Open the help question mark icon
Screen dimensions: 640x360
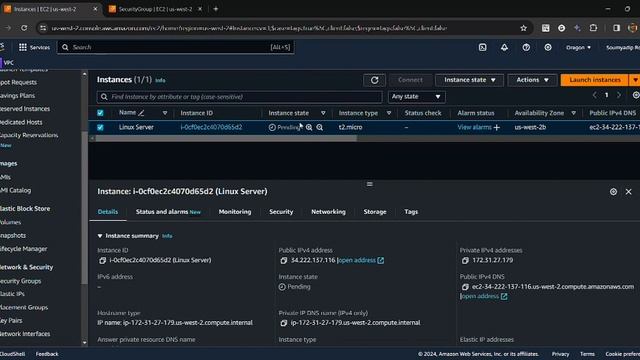click(526, 47)
